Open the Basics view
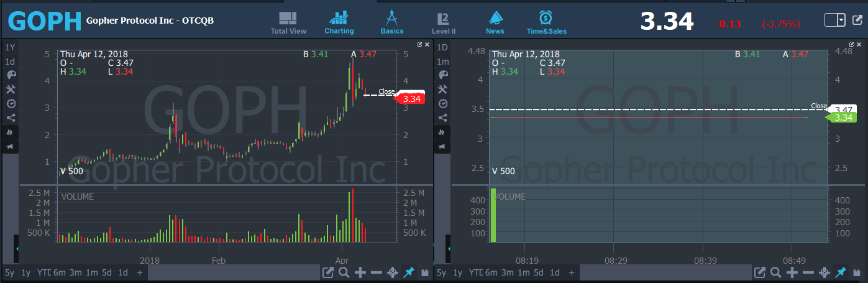Viewport: 868px width, 283px height. [x=392, y=22]
